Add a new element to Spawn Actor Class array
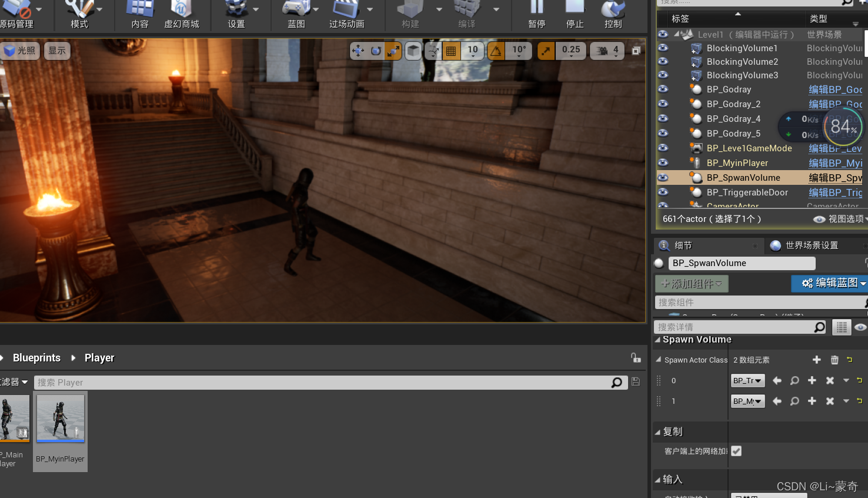This screenshot has width=868, height=498. click(x=817, y=360)
